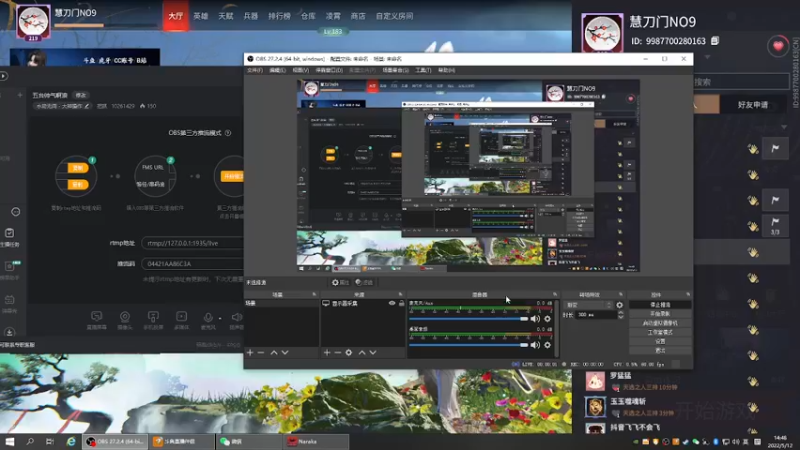800x450 pixels.
Task: Move source up in Sources panel
Action: (x=362, y=353)
